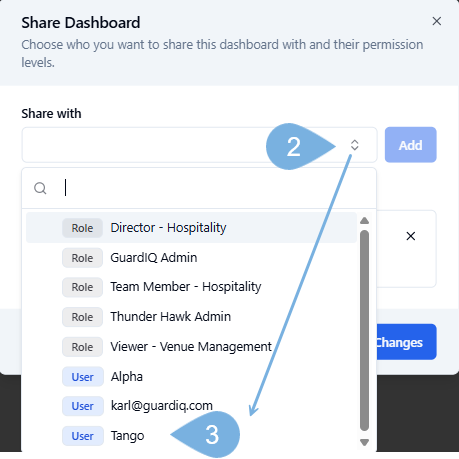
Task: Pick Thunder Hawk Admin role
Action: (x=191, y=317)
